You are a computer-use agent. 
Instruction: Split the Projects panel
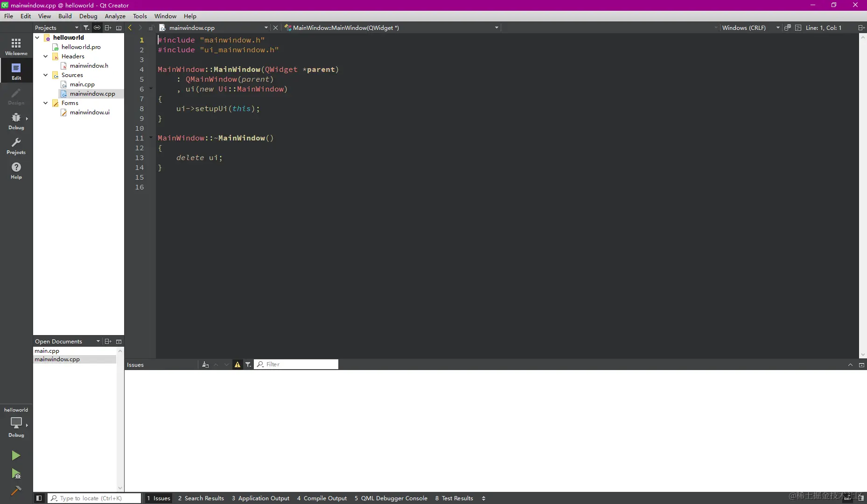coord(108,28)
